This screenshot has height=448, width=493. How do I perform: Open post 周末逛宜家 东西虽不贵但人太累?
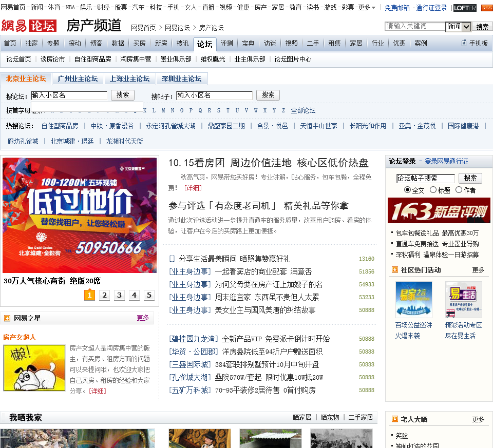[x=267, y=297]
